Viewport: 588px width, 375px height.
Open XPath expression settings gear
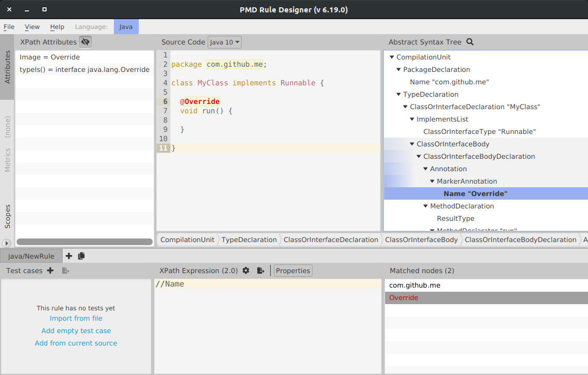246,271
